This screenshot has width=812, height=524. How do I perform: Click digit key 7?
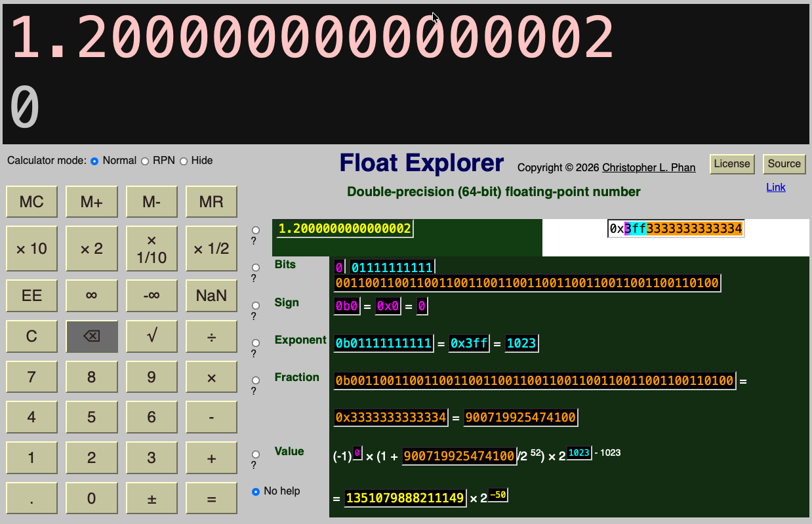tap(32, 377)
